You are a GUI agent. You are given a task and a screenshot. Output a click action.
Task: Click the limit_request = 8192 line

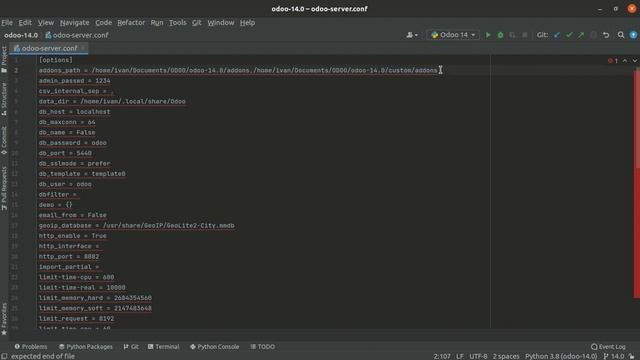(77, 318)
